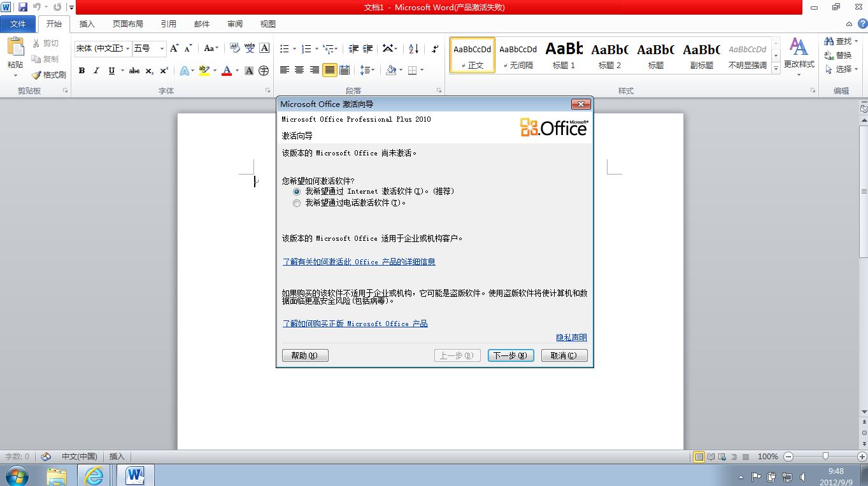This screenshot has width=868, height=486.
Task: Click the Shrink Font icon
Action: tap(188, 48)
